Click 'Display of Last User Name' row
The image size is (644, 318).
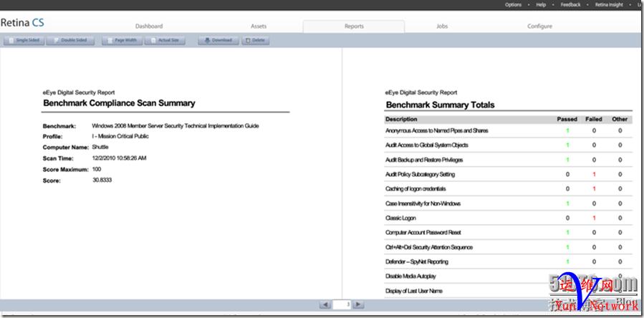[x=509, y=291]
